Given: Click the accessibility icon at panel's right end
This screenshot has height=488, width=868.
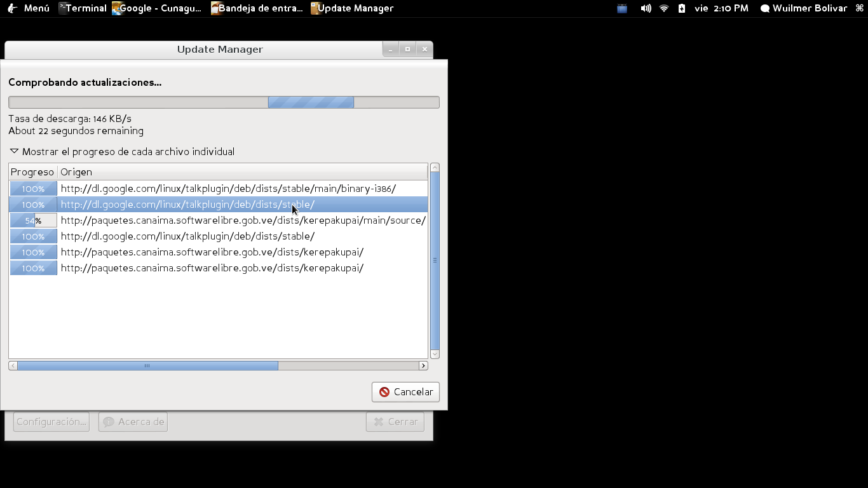Looking at the screenshot, I should (x=860, y=8).
